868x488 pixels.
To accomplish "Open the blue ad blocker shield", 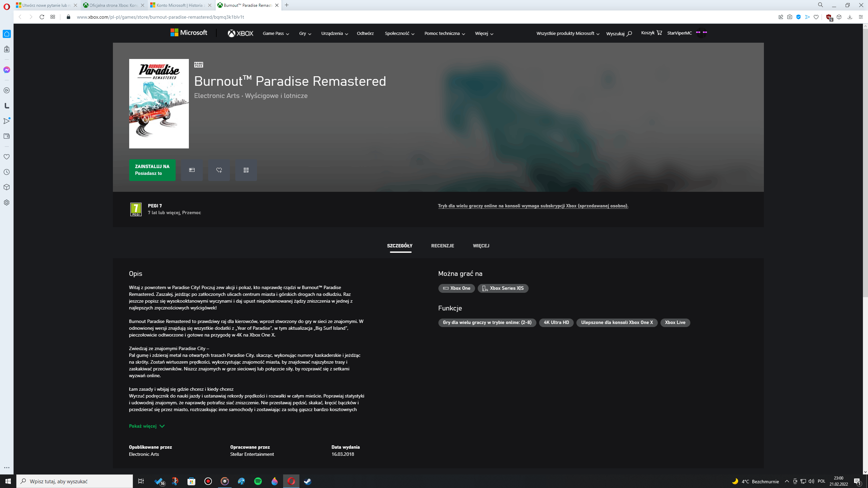I will (x=798, y=17).
